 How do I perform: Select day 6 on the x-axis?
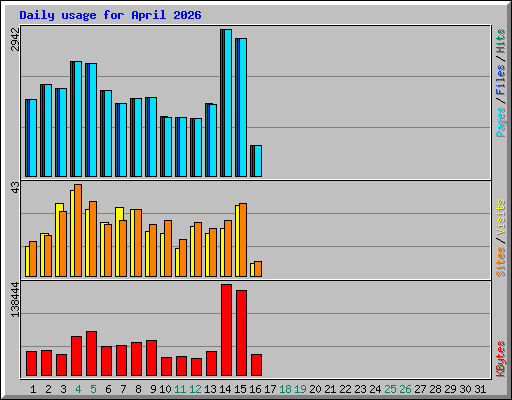pos(108,389)
